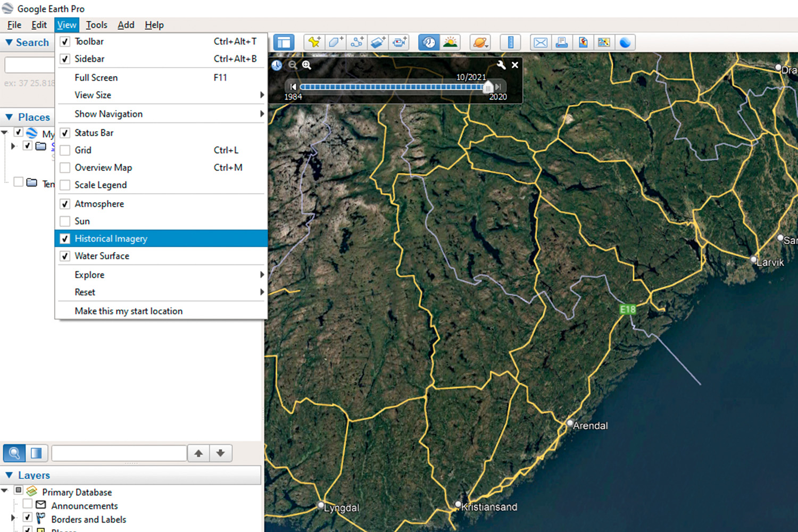Image resolution: width=798 pixels, height=532 pixels.
Task: Click the Full Screen menu entry
Action: 96,77
